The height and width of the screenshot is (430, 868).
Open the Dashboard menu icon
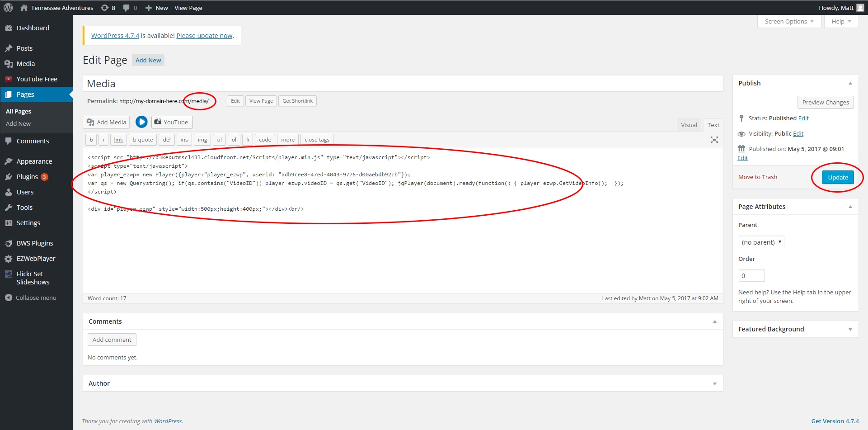(8, 28)
